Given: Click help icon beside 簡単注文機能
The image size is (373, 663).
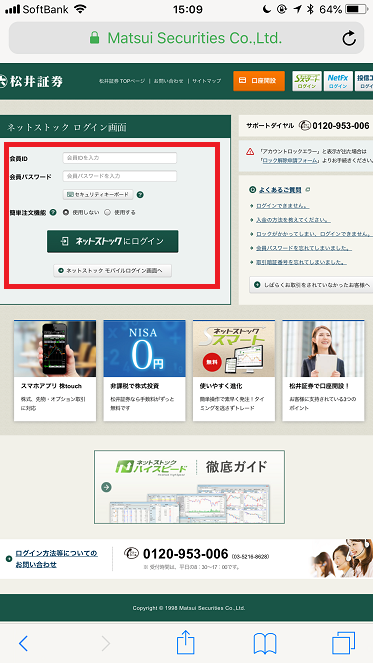Looking at the screenshot, I should [x=53, y=213].
